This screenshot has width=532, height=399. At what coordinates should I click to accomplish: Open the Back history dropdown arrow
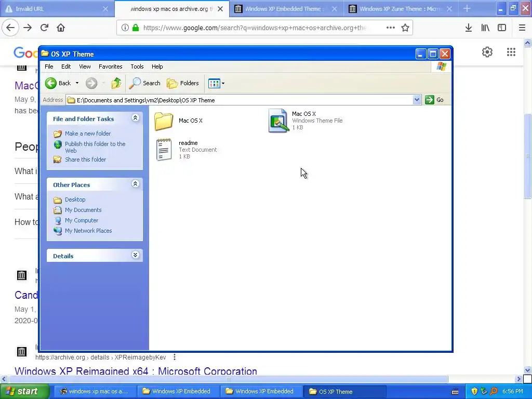click(x=77, y=83)
